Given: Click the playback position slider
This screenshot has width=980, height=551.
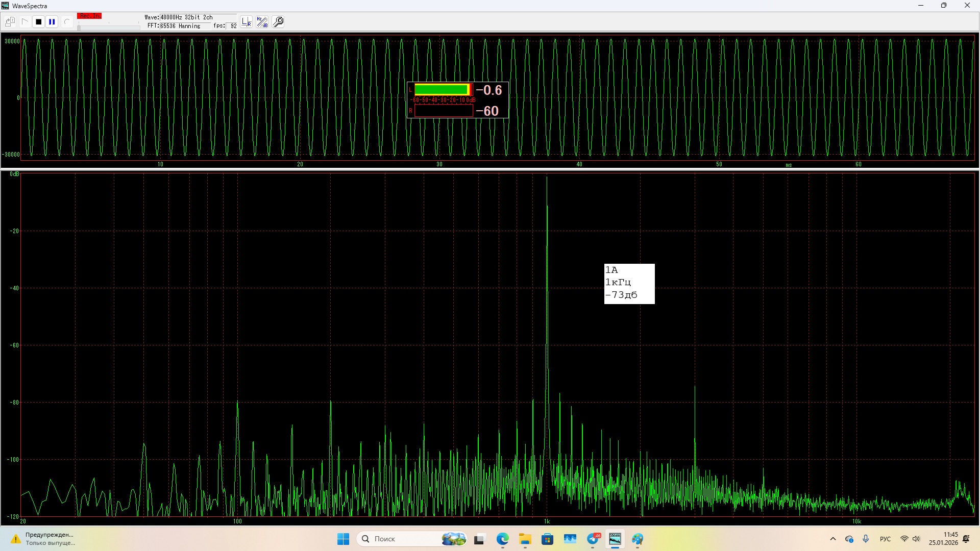Looking at the screenshot, I should (109, 27).
